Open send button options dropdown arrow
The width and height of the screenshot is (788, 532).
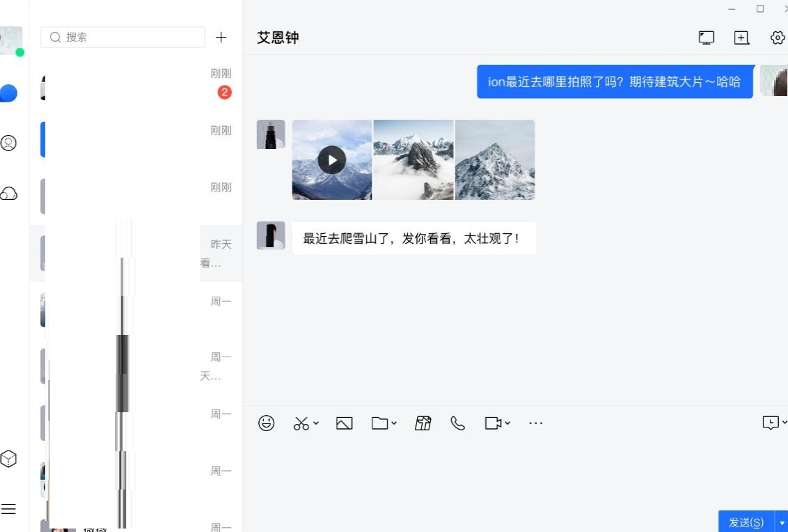pyautogui.click(x=782, y=522)
